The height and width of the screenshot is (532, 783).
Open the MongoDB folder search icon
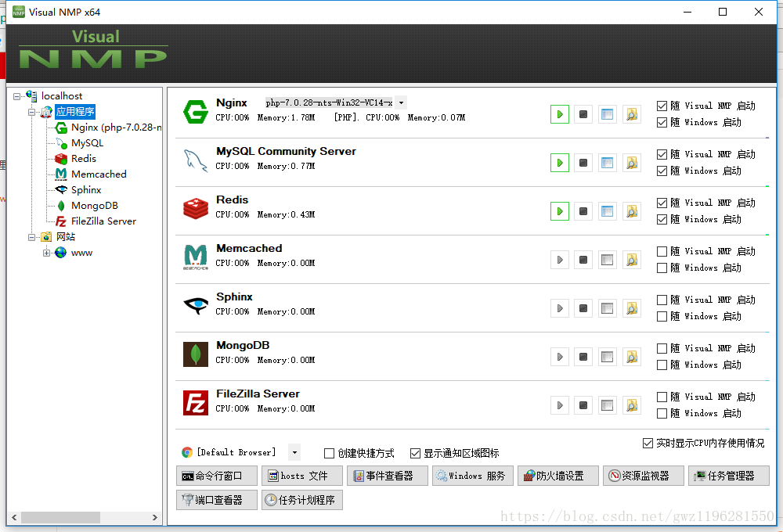click(632, 356)
